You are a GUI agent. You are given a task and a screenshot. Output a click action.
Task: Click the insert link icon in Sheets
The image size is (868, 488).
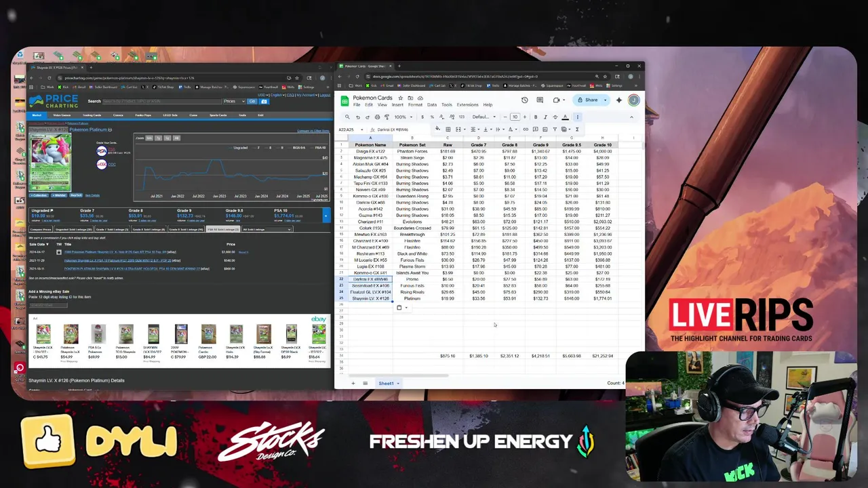(x=526, y=129)
